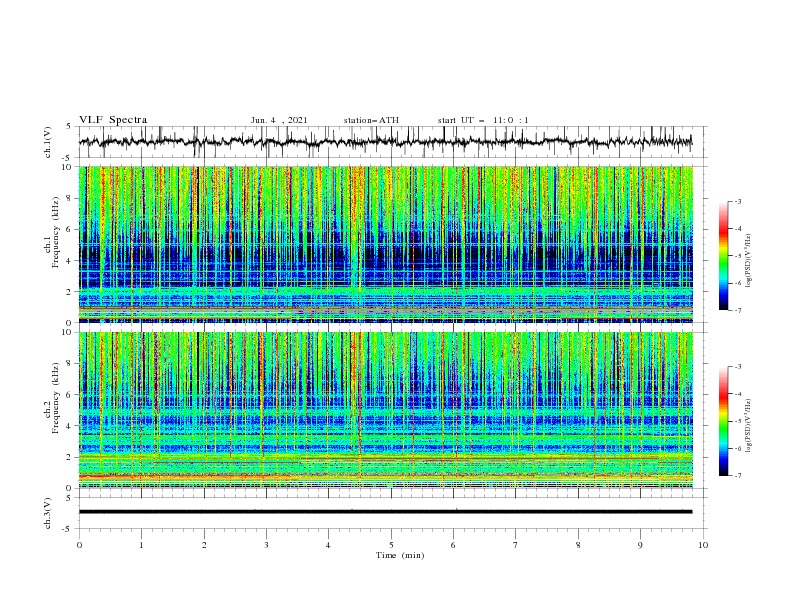Click the "VLF Spectra" plot title
Screen dimensions: 792x612
point(113,120)
